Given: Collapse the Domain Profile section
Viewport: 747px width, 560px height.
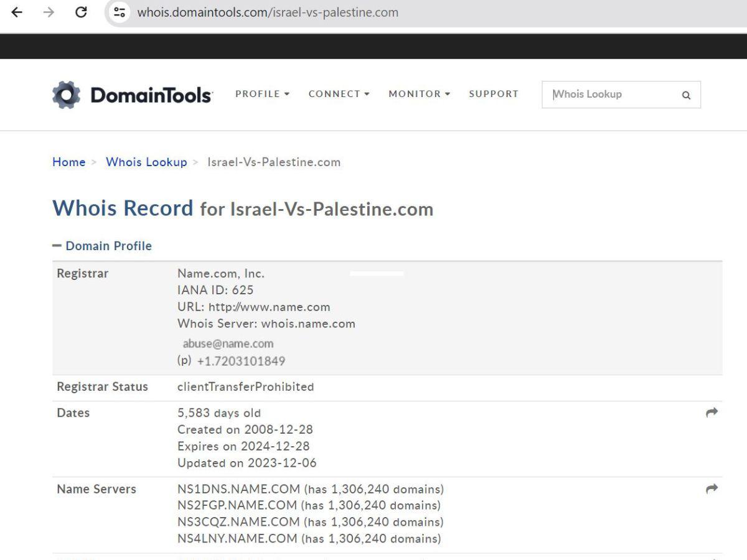Looking at the screenshot, I should [102, 246].
